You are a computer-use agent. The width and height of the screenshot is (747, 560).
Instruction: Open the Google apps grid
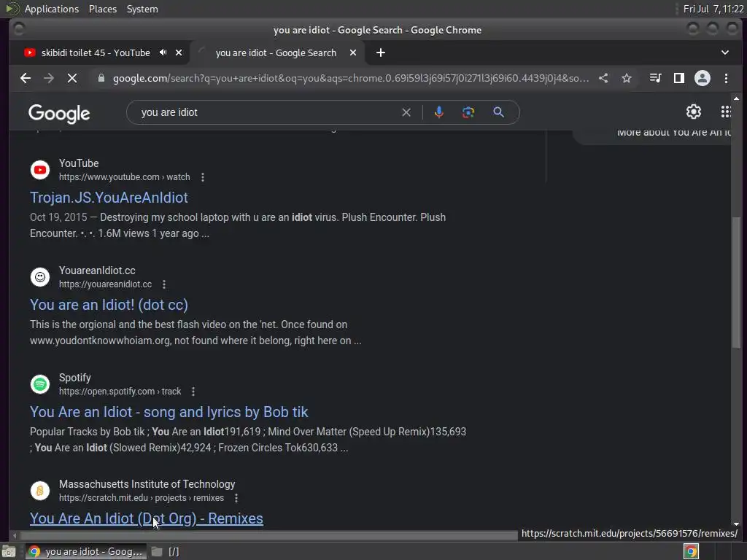coord(726,112)
